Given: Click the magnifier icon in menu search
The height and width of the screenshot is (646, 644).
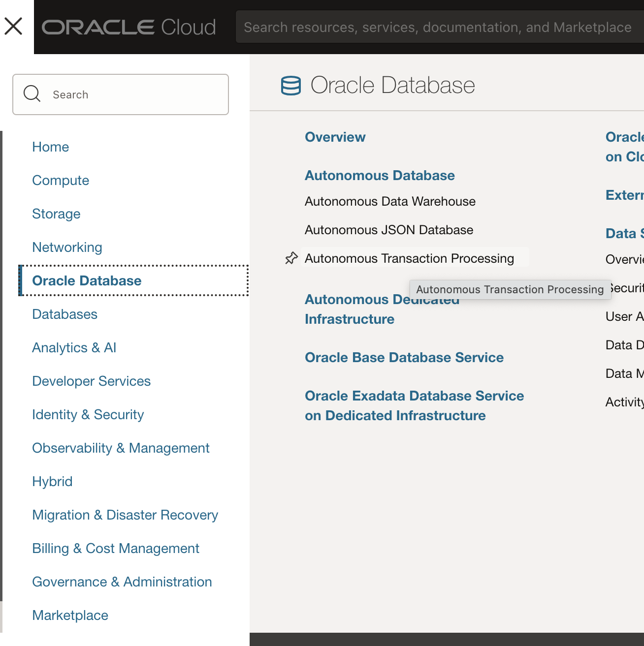Looking at the screenshot, I should tap(32, 93).
